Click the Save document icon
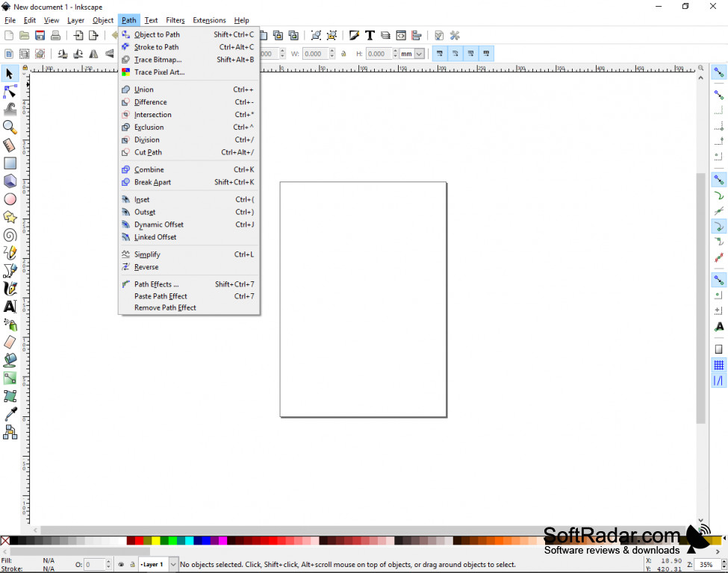The image size is (728, 573). pyautogui.click(x=40, y=35)
